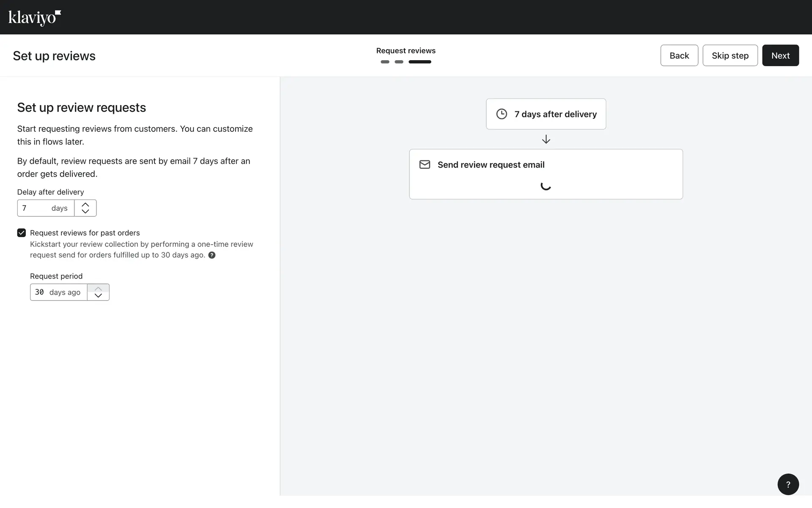Increase delay after delivery days
Image resolution: width=812 pixels, height=508 pixels.
click(x=85, y=204)
